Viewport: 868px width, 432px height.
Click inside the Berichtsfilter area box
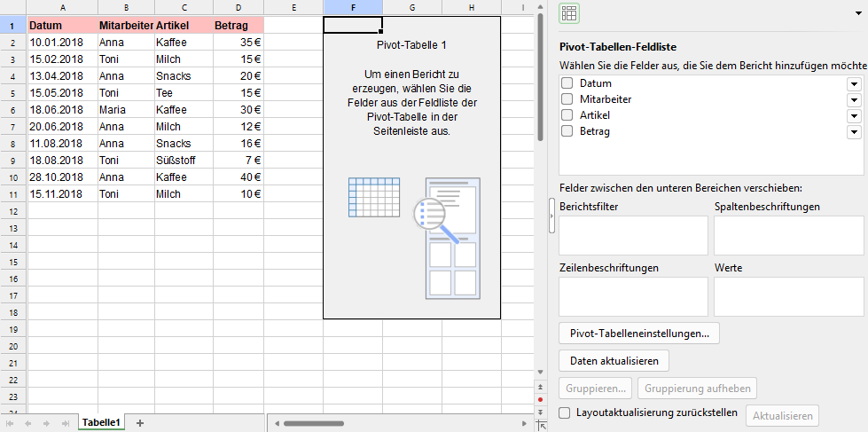point(634,235)
